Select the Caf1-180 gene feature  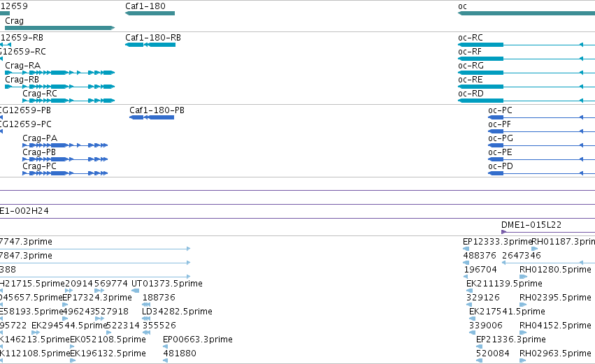point(150,13)
